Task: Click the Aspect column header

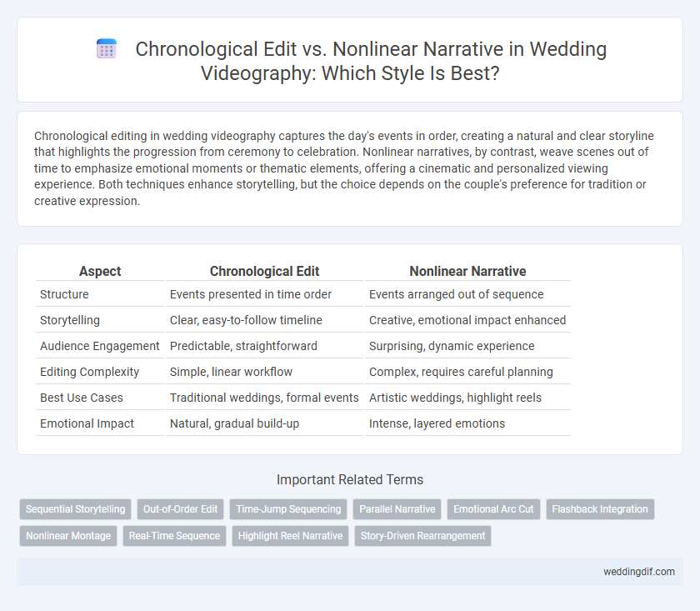Action: coord(100,271)
